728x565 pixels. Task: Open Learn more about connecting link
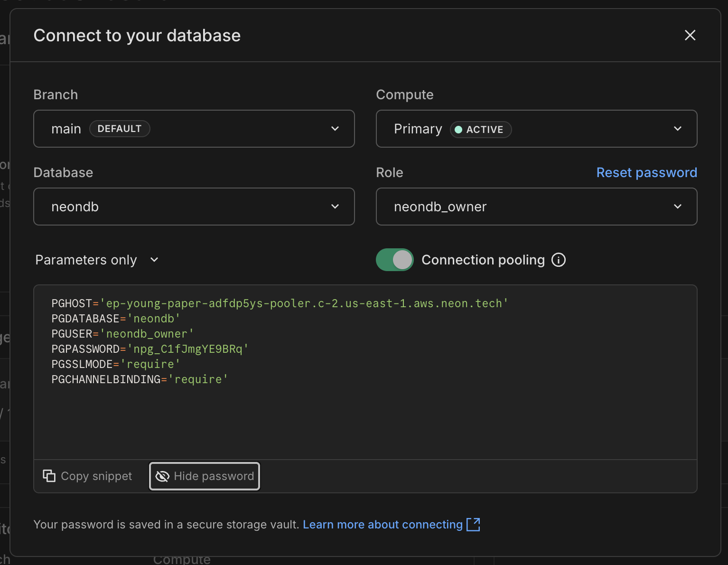tap(383, 525)
